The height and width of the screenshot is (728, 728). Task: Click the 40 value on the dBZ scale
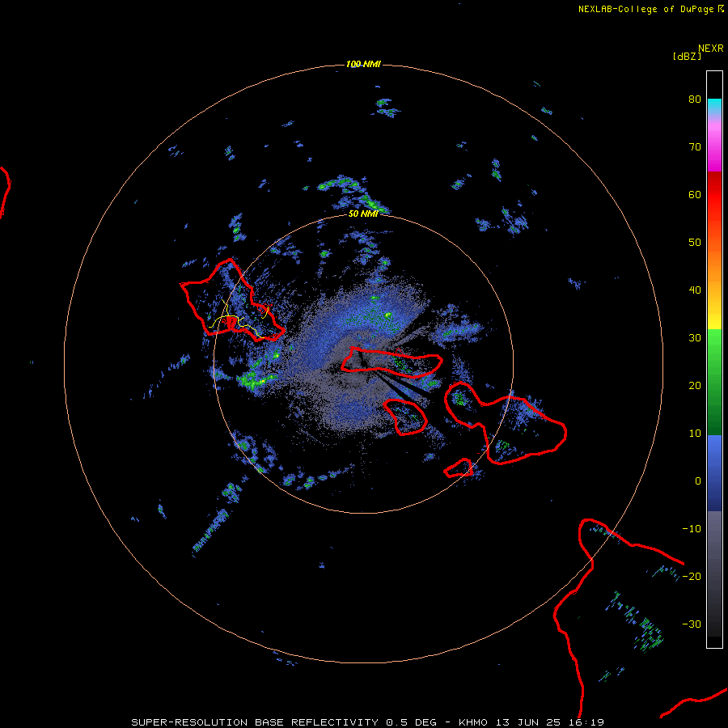pos(695,290)
